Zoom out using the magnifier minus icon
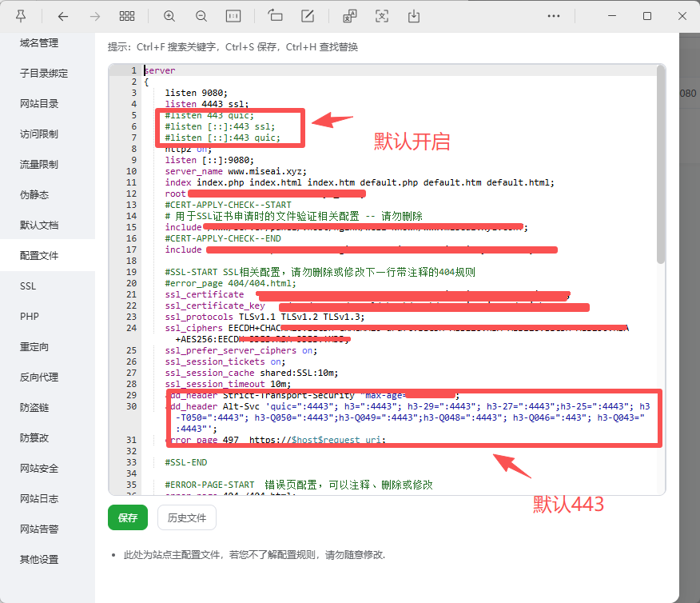Image resolution: width=700 pixels, height=603 pixels. point(201,16)
